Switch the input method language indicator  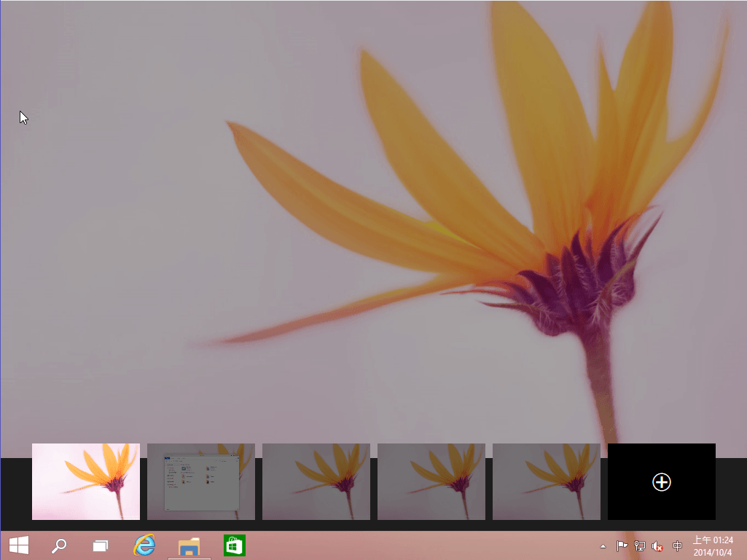[677, 546]
